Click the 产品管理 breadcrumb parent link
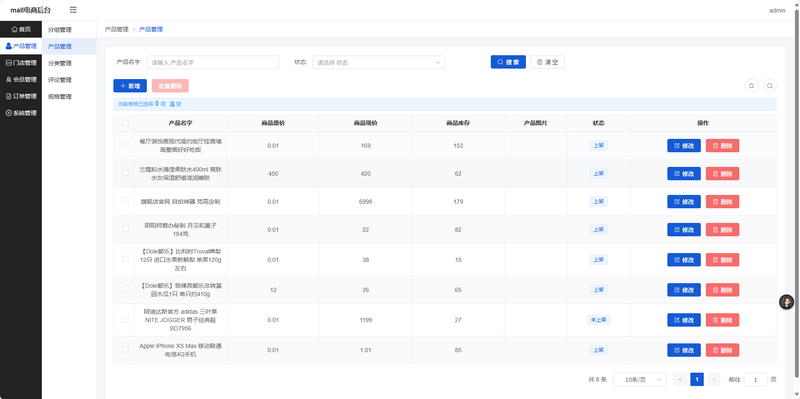The width and height of the screenshot is (800, 399). pos(116,30)
